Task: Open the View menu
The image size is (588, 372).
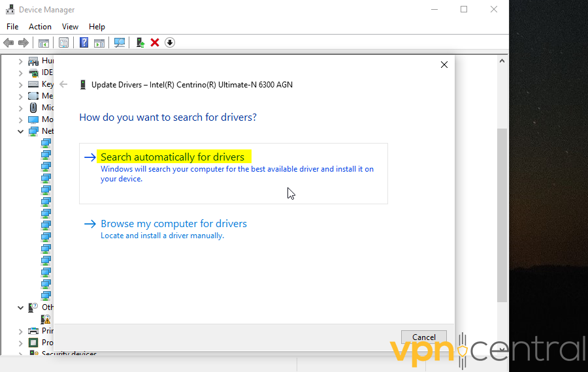Action: 70,27
